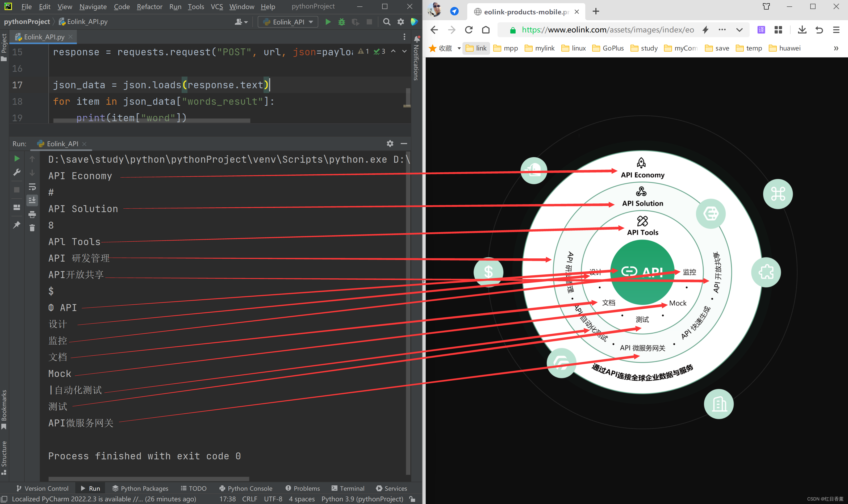The width and height of the screenshot is (848, 504).
Task: Print the Run console output
Action: tap(32, 214)
